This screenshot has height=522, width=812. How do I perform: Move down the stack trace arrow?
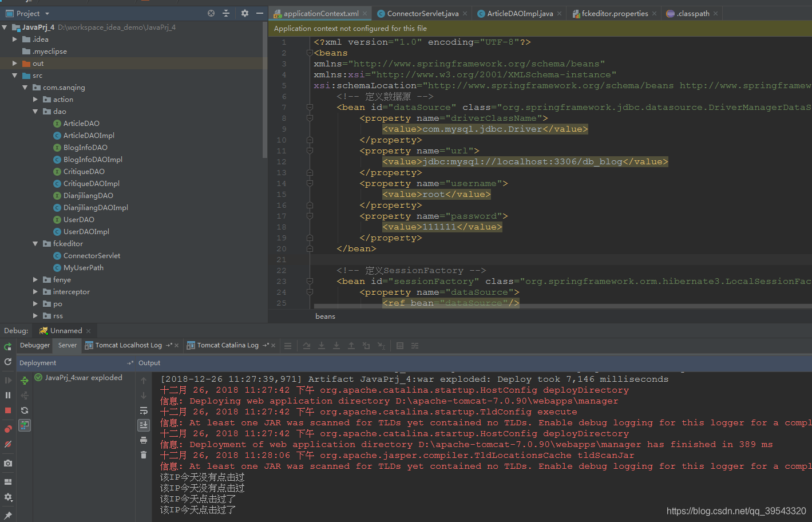[x=144, y=396]
